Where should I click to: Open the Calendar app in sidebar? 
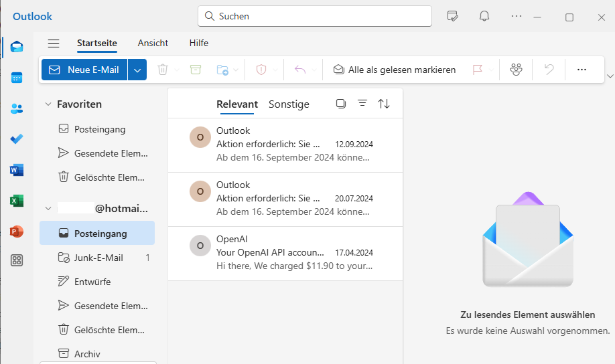point(17,78)
